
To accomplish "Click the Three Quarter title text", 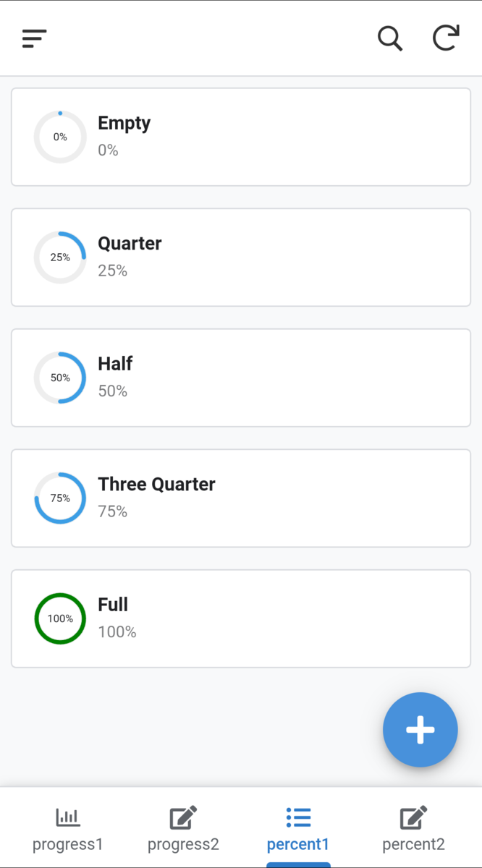I will point(156,485).
